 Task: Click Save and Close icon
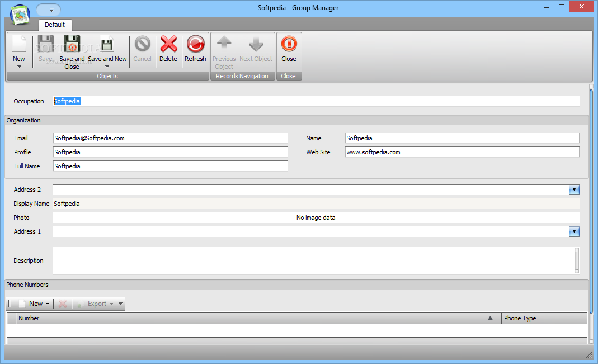coord(72,44)
